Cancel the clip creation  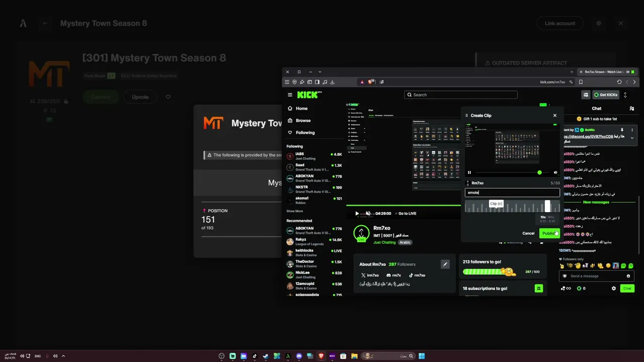coord(528,233)
